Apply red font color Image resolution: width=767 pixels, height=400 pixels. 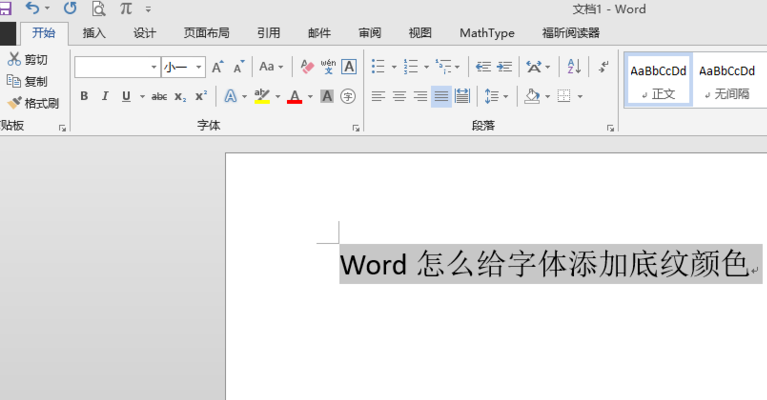point(294,96)
